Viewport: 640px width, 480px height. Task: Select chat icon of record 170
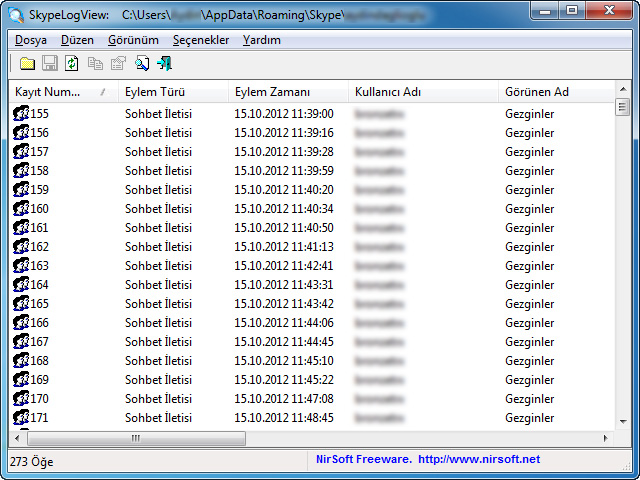[x=21, y=398]
